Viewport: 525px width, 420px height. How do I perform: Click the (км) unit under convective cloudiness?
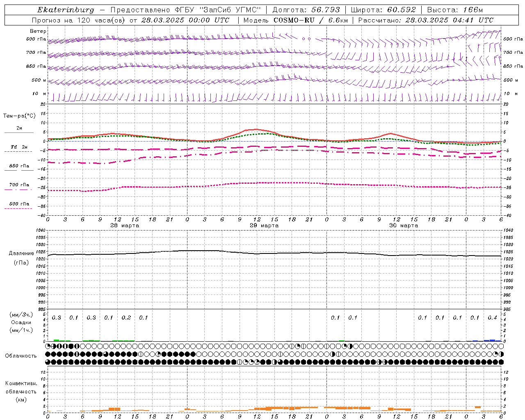21,399
